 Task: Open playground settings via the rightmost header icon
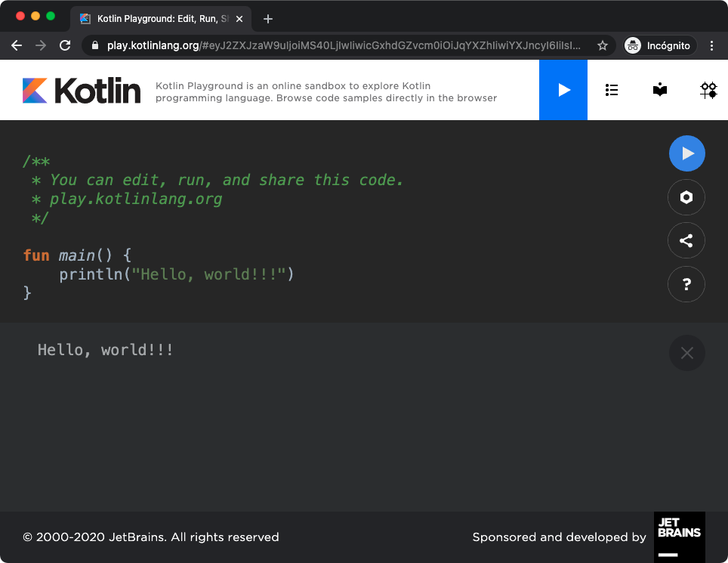pos(708,90)
